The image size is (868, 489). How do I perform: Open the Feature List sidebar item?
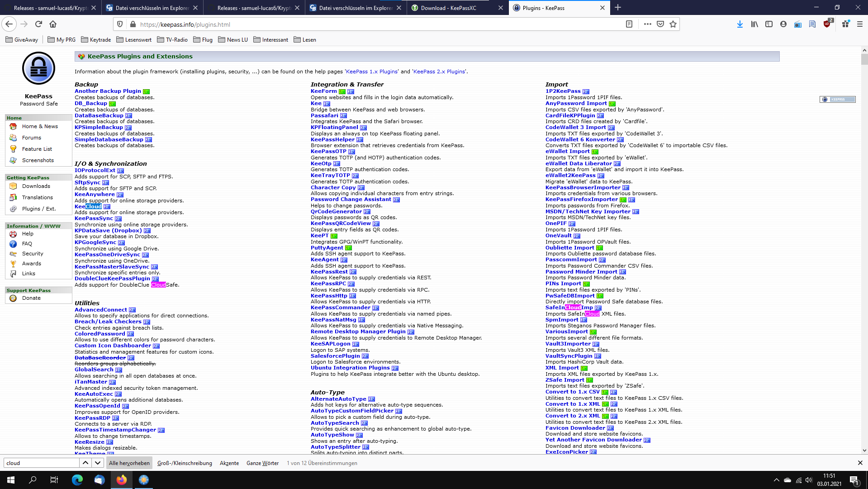click(x=37, y=149)
